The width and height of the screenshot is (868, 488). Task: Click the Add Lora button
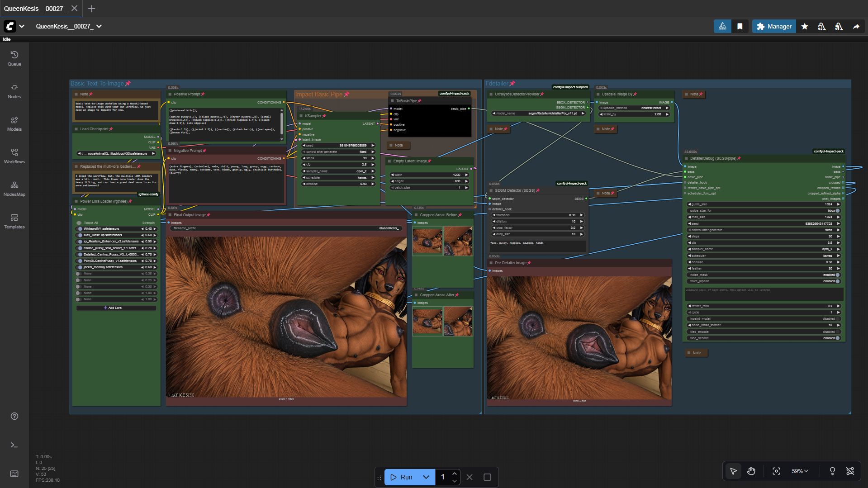(116, 308)
